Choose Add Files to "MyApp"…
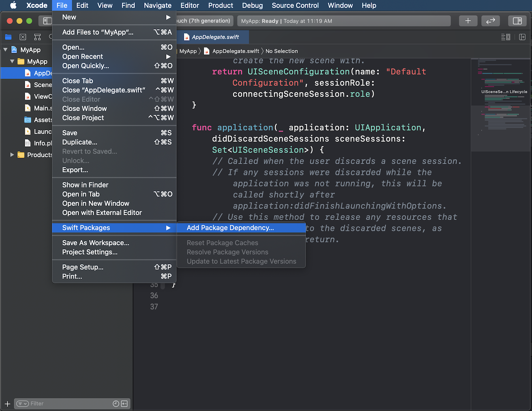Image resolution: width=532 pixels, height=411 pixels. [114, 32]
